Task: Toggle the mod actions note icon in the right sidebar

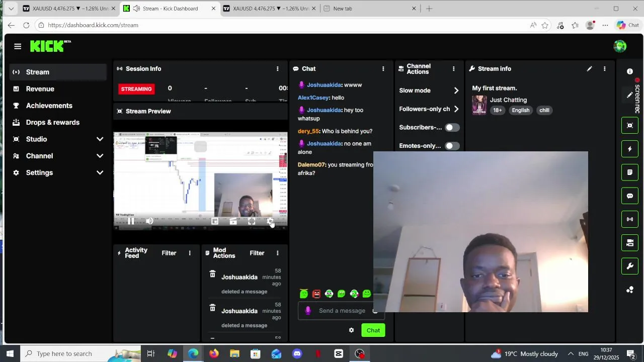Action: click(630, 172)
